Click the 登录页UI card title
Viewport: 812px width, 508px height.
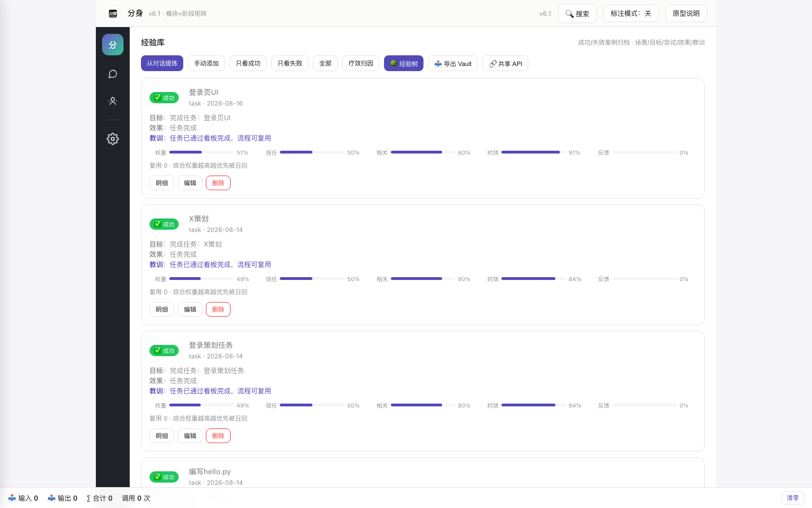pos(204,92)
